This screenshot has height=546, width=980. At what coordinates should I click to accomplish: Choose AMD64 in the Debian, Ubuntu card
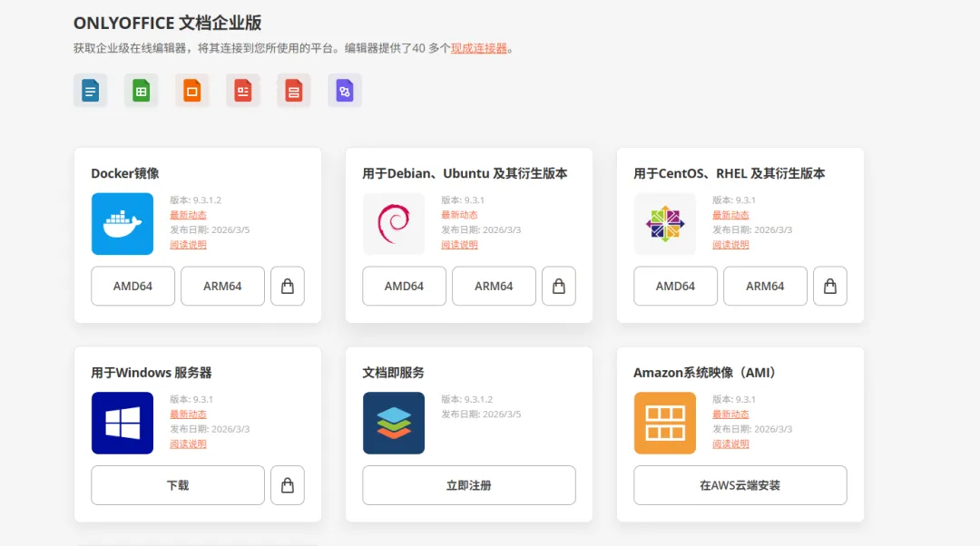click(x=405, y=286)
